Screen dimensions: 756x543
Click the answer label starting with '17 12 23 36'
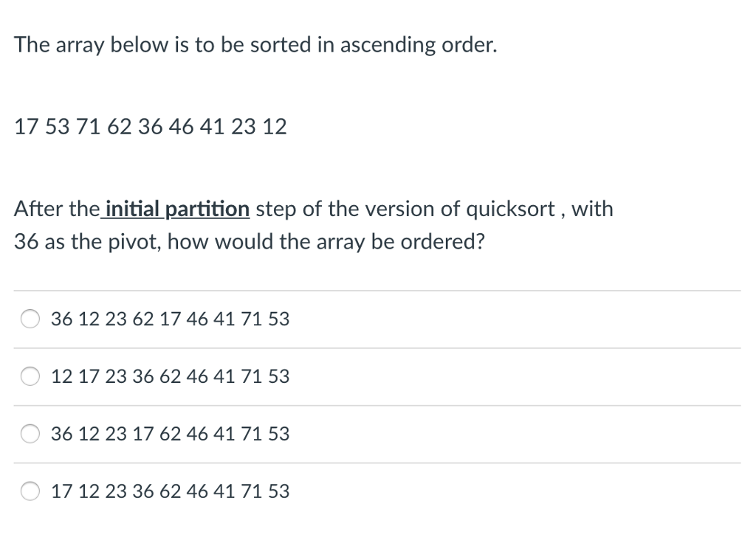(x=170, y=491)
